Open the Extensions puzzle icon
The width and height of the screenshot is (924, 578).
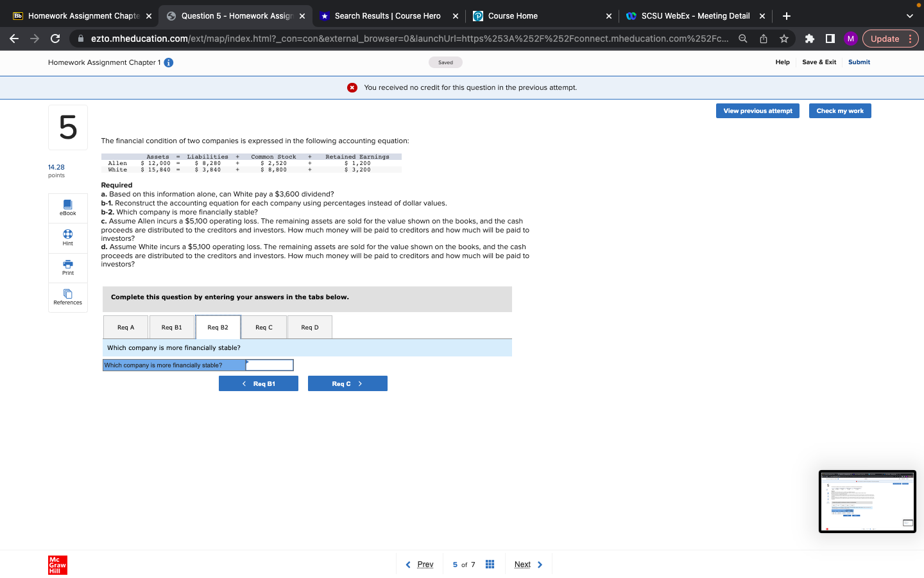click(810, 39)
